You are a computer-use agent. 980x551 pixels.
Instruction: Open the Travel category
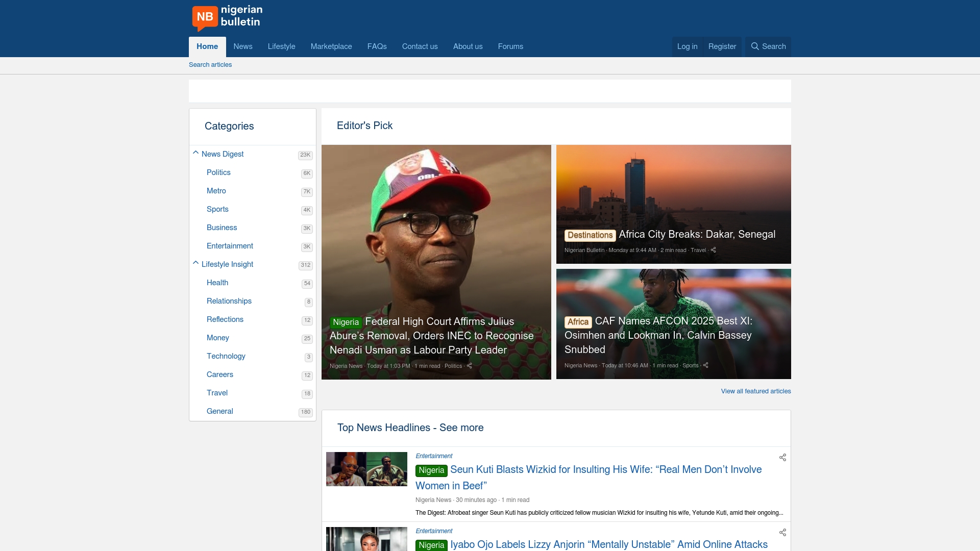[217, 393]
